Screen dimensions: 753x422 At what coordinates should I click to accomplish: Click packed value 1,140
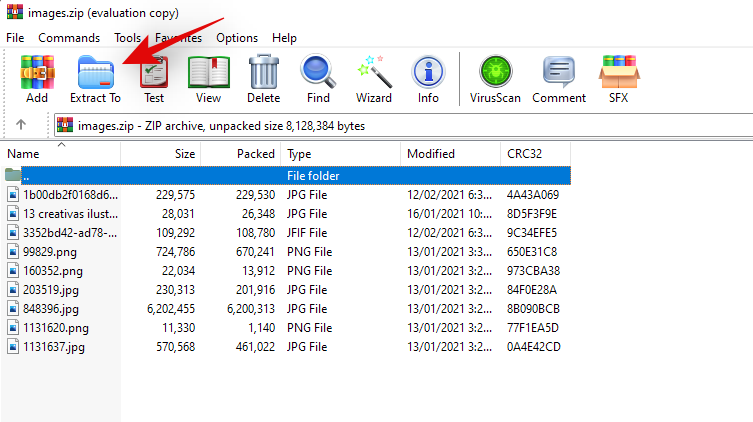point(261,328)
